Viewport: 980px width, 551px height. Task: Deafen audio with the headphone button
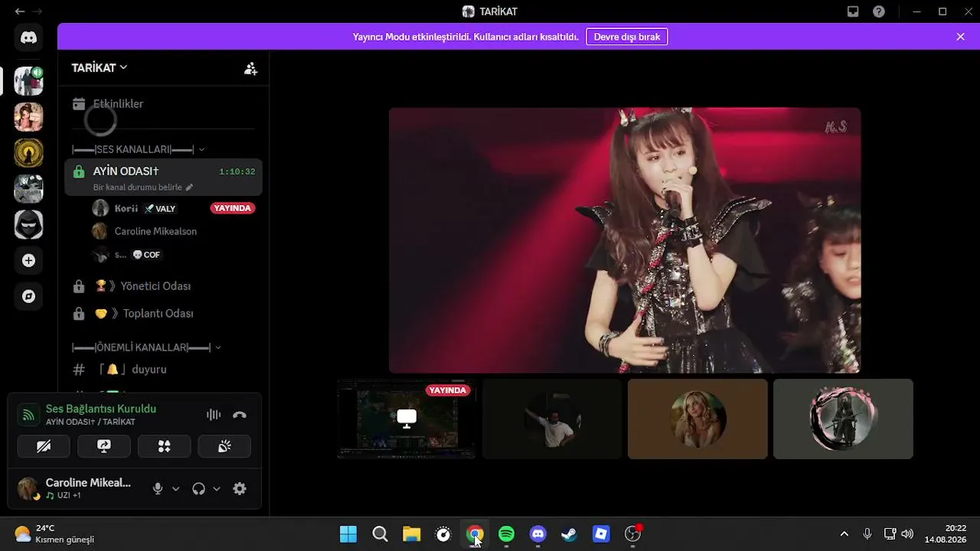click(x=199, y=488)
